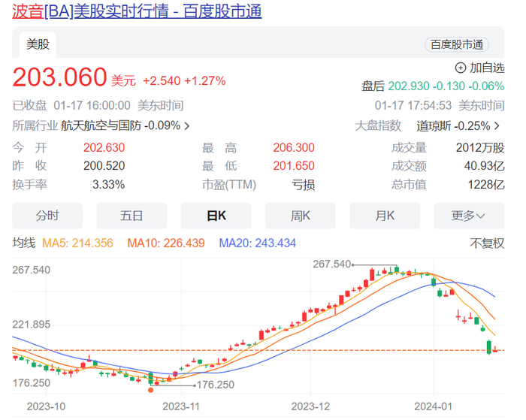
Task: Click the MA20: 243.434 indicator
Action: 258,243
